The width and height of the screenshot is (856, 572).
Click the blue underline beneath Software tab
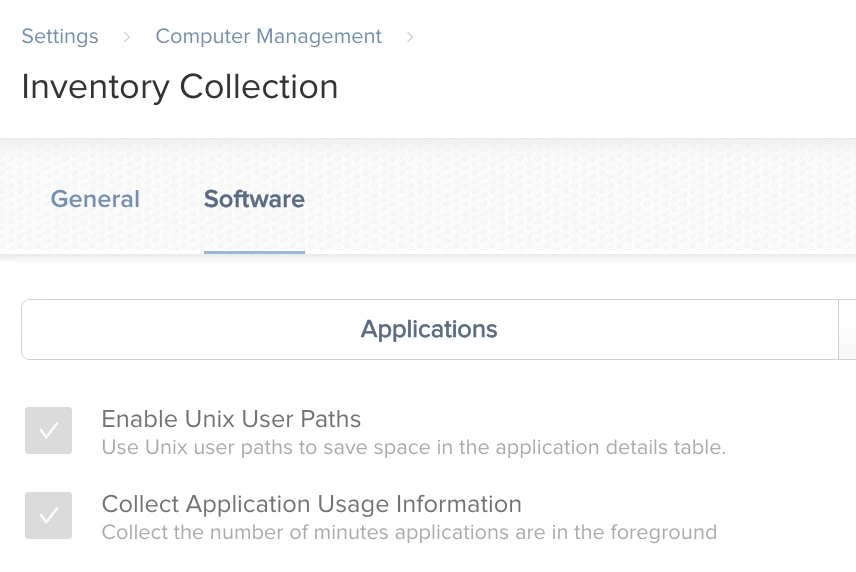coord(254,252)
